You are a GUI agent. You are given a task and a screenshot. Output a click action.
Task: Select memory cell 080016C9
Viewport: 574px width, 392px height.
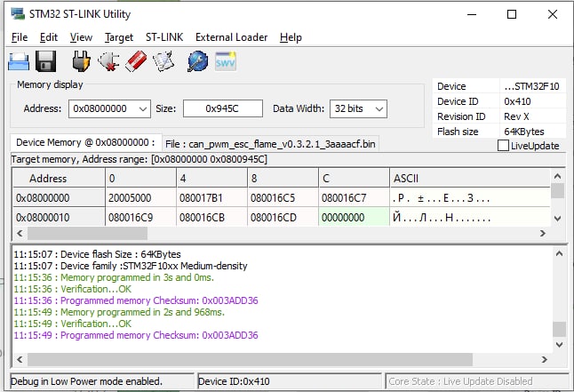point(140,217)
